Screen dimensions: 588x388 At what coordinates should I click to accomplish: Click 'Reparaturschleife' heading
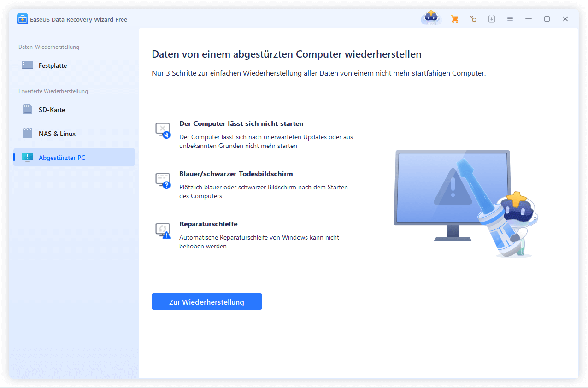208,224
